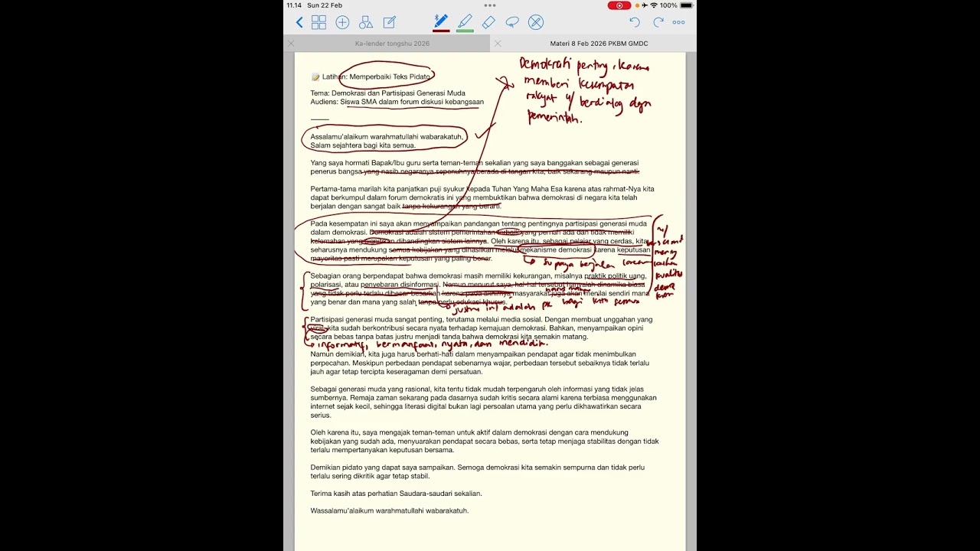Image resolution: width=980 pixels, height=551 pixels.
Task: Tap 'Assalamu'alaikum warahmatullahi wabarakatuh.' opening greeting
Action: (x=387, y=137)
